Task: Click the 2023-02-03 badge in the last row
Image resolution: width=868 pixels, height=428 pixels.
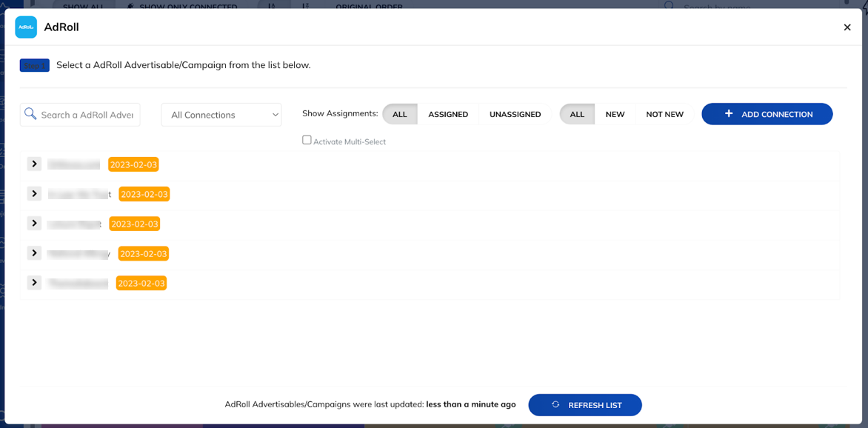Action: point(141,283)
